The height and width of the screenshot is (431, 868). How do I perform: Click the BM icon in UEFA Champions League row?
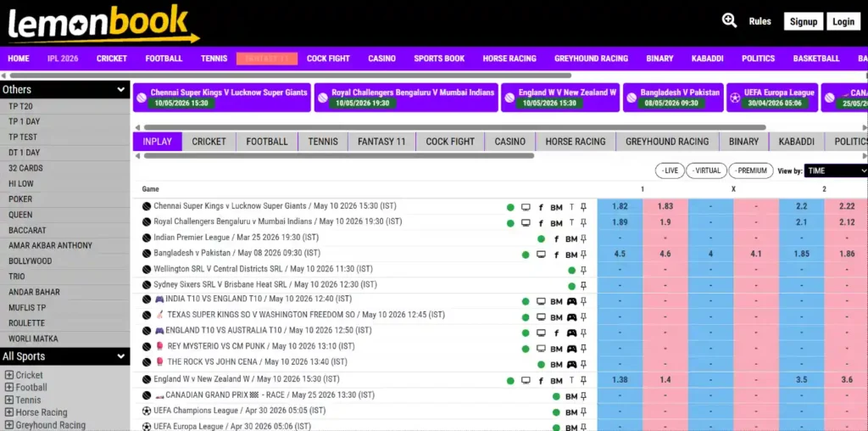[572, 412]
